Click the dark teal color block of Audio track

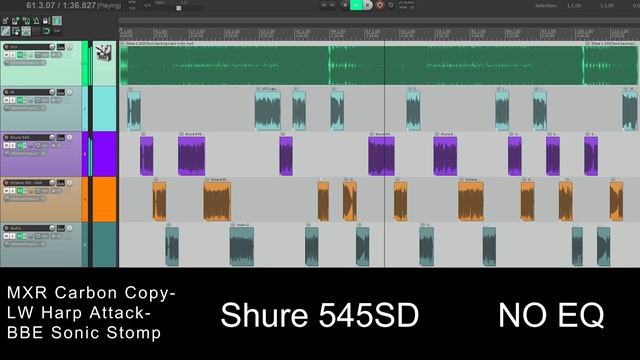click(x=104, y=244)
